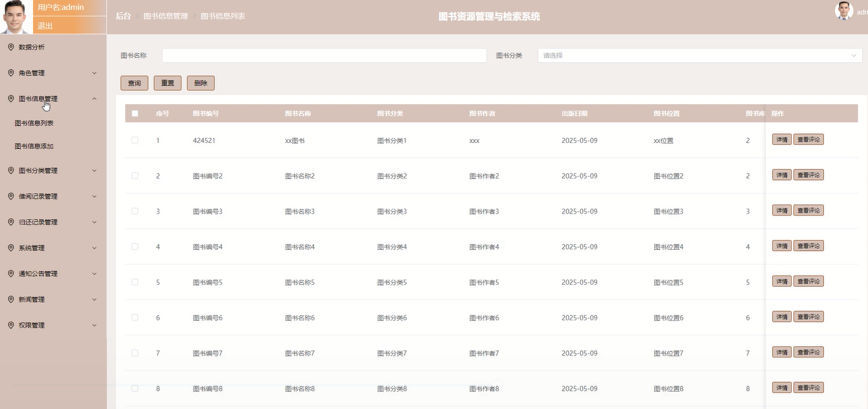Click the 图书作者4 cell
The width and height of the screenshot is (868, 409).
coord(485,247)
